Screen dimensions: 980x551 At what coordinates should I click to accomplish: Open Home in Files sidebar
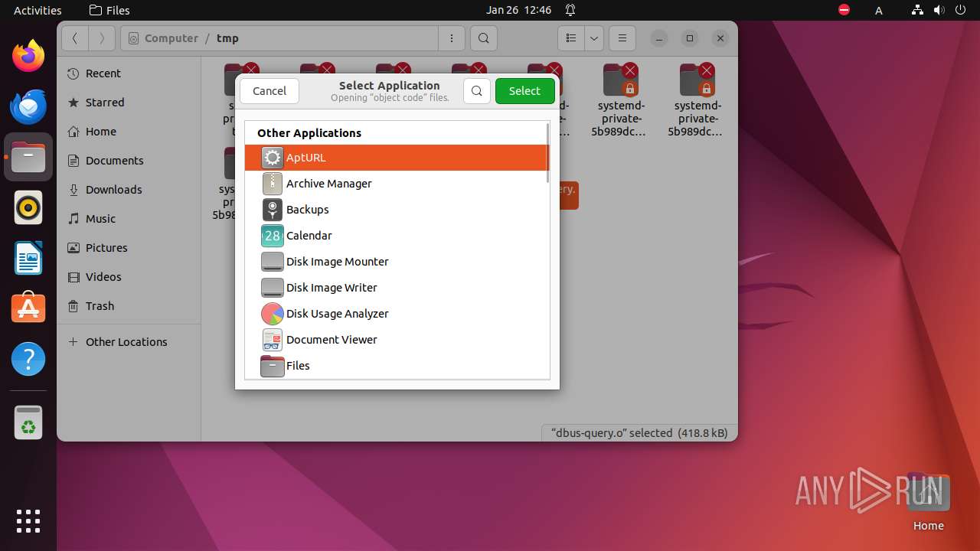pos(129,132)
